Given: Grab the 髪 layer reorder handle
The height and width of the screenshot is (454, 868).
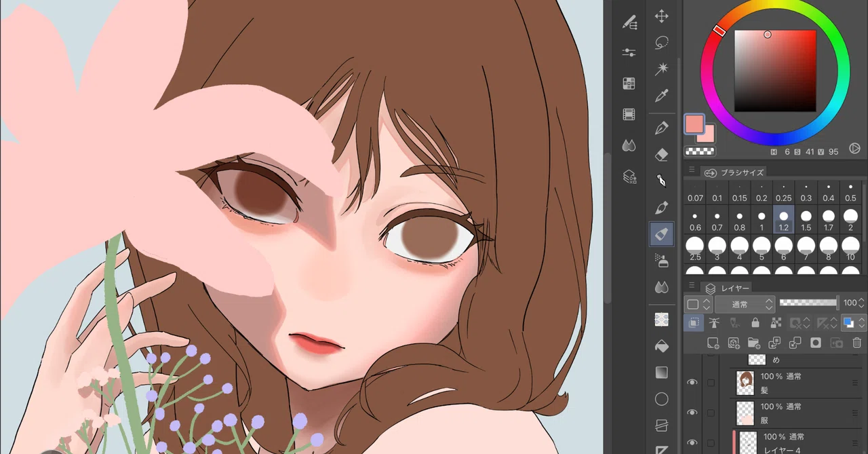Looking at the screenshot, I should point(855,383).
